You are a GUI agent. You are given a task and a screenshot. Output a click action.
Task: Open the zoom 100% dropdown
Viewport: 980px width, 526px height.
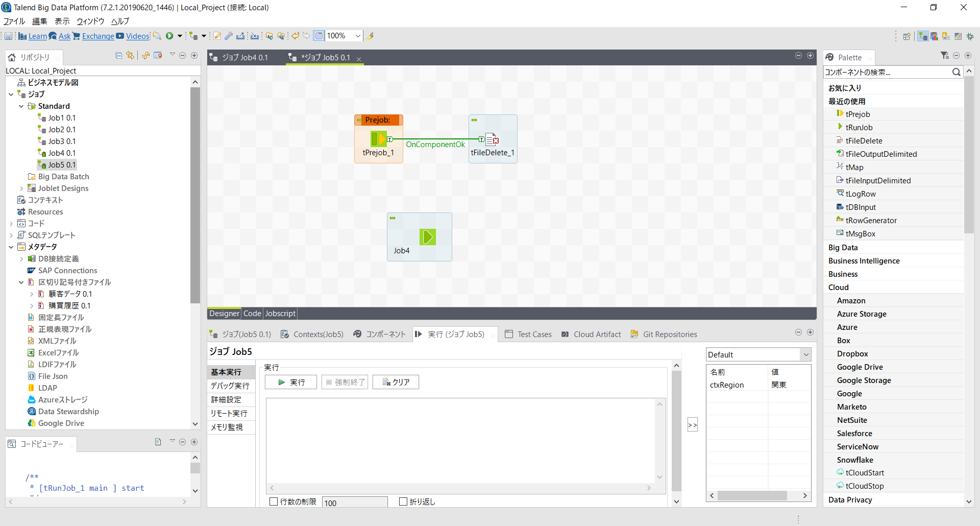coord(358,36)
